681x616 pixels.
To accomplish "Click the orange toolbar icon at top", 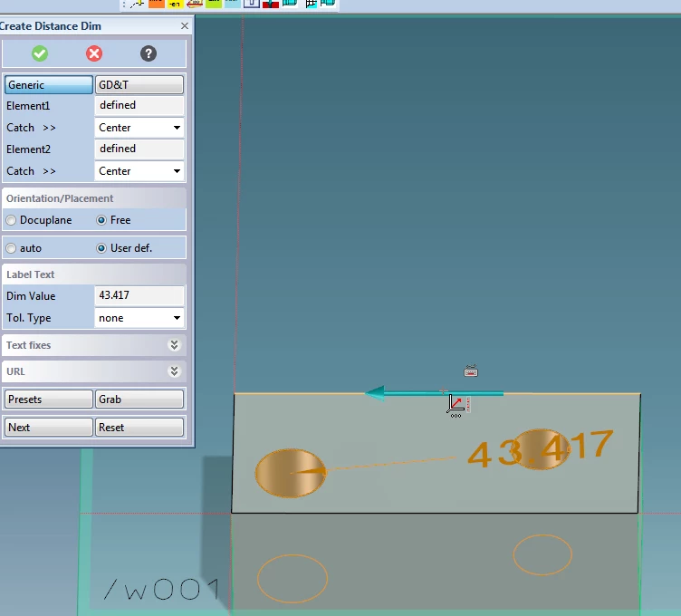I will pos(157,4).
